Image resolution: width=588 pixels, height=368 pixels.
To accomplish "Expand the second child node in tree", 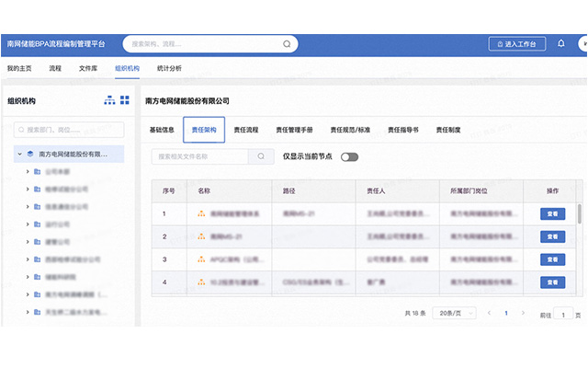I will [x=28, y=189].
